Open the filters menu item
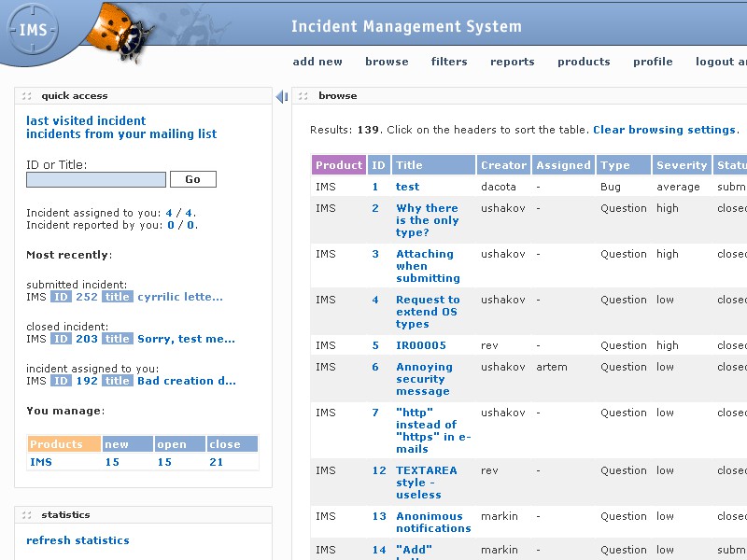747x560 pixels. point(449,62)
